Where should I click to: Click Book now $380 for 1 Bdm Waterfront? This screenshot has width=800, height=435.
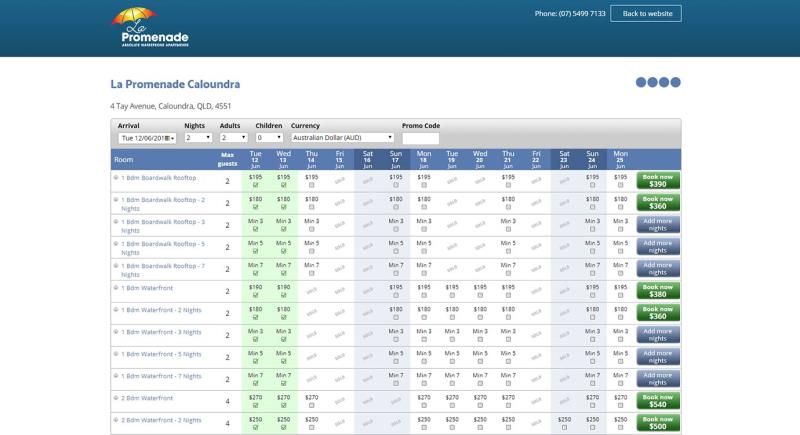pos(658,291)
